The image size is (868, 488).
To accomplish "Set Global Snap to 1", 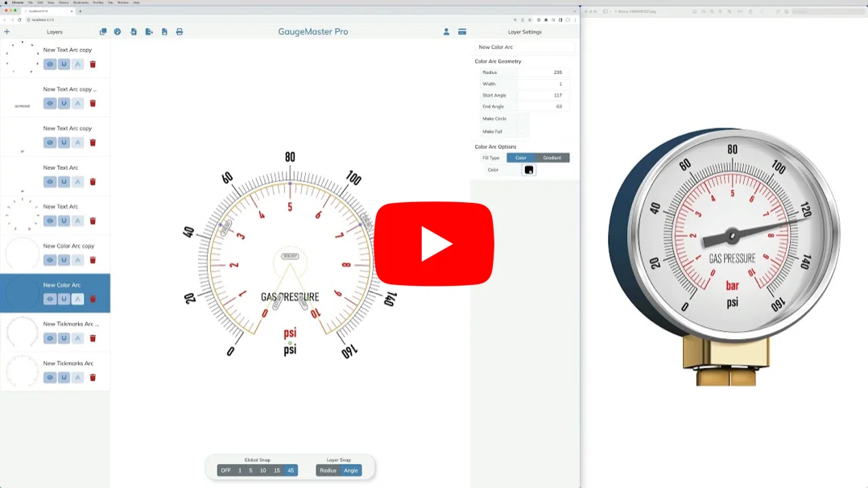I will click(x=240, y=471).
